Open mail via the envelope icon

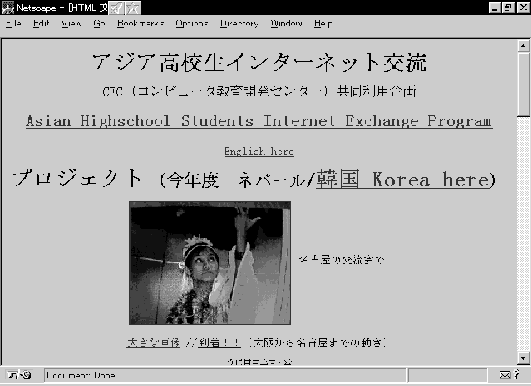coord(505,375)
